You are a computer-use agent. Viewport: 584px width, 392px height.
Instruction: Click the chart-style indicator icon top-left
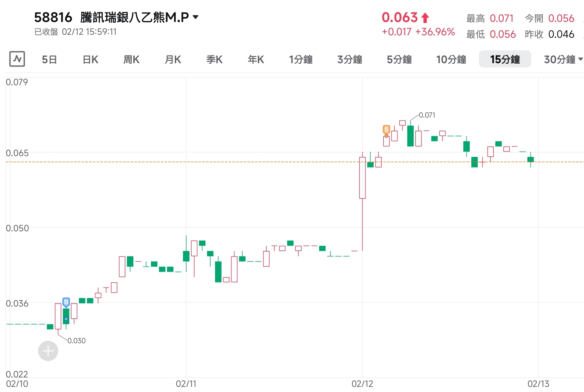tap(17, 59)
